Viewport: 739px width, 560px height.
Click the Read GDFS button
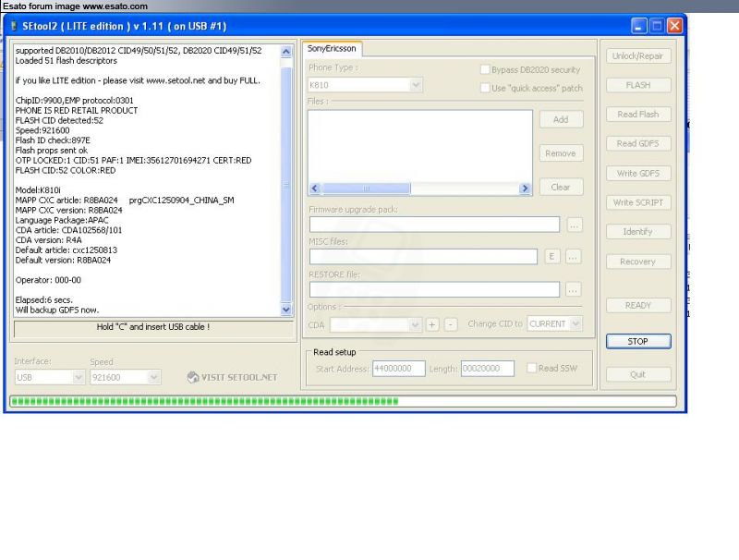coord(637,144)
